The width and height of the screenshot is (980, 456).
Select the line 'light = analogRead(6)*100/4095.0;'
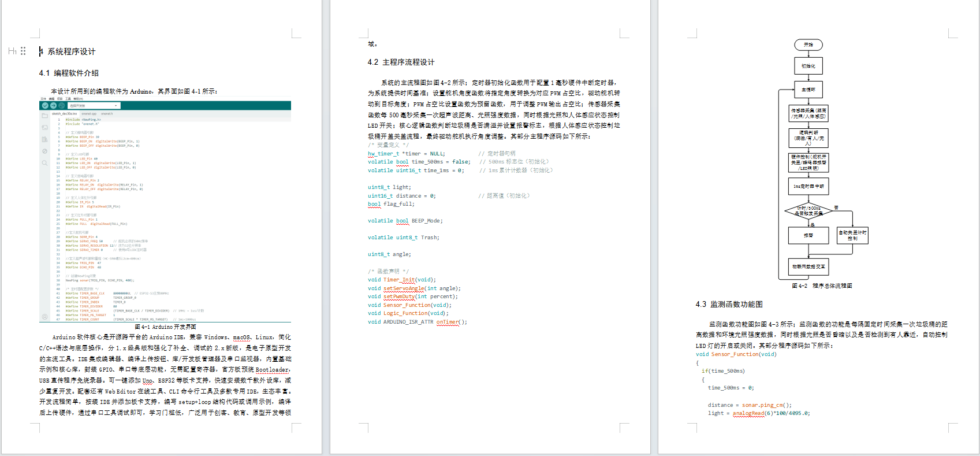759,413
